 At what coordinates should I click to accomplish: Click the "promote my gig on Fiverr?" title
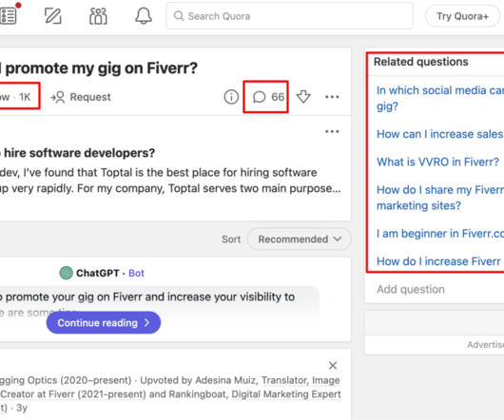(x=99, y=68)
